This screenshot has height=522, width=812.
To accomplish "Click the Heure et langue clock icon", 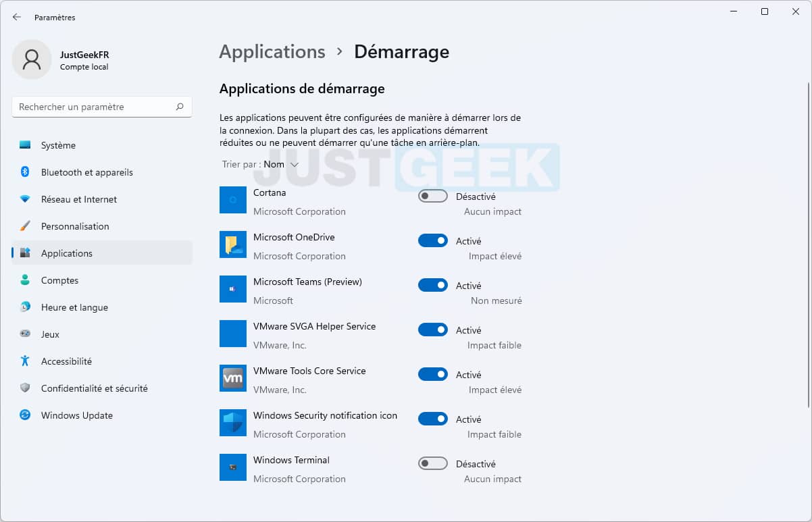I will pos(25,307).
